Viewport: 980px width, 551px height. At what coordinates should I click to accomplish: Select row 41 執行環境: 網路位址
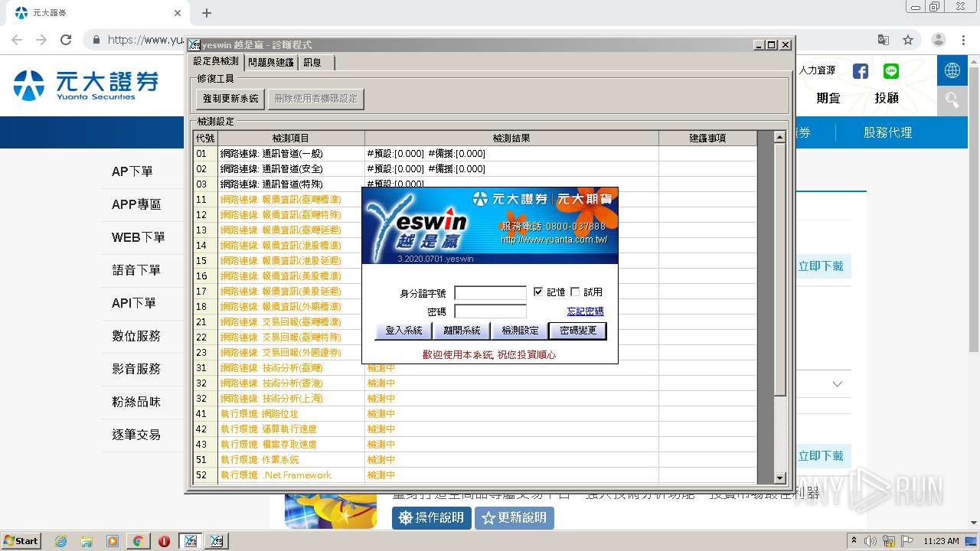475,414
